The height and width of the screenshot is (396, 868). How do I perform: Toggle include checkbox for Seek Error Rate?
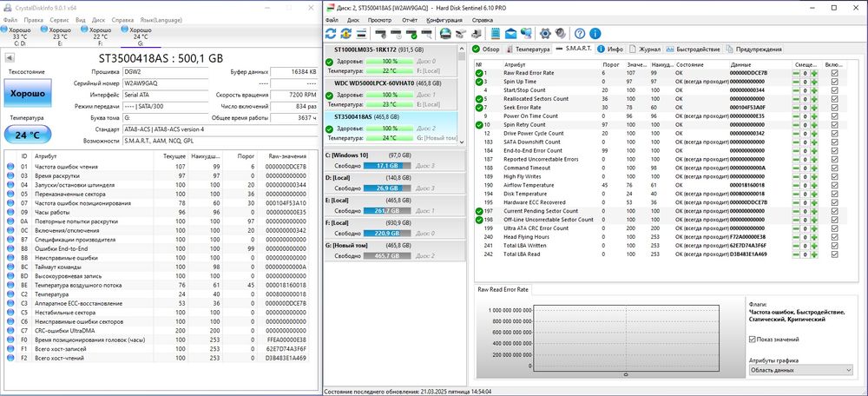[x=834, y=108]
